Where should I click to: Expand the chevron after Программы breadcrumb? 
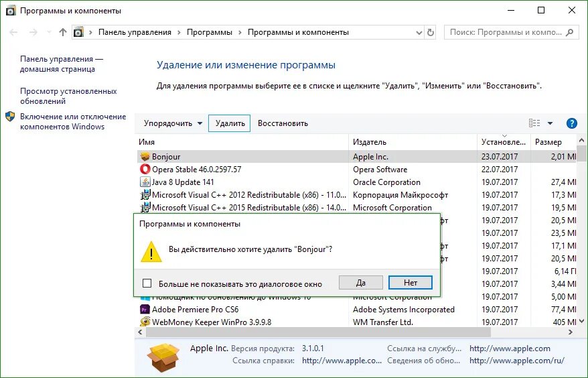240,33
